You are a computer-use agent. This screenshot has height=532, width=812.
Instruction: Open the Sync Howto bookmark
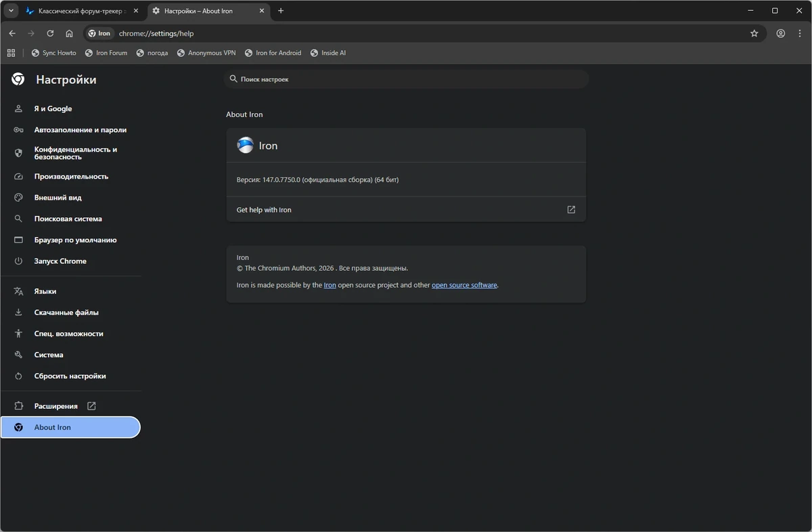54,53
